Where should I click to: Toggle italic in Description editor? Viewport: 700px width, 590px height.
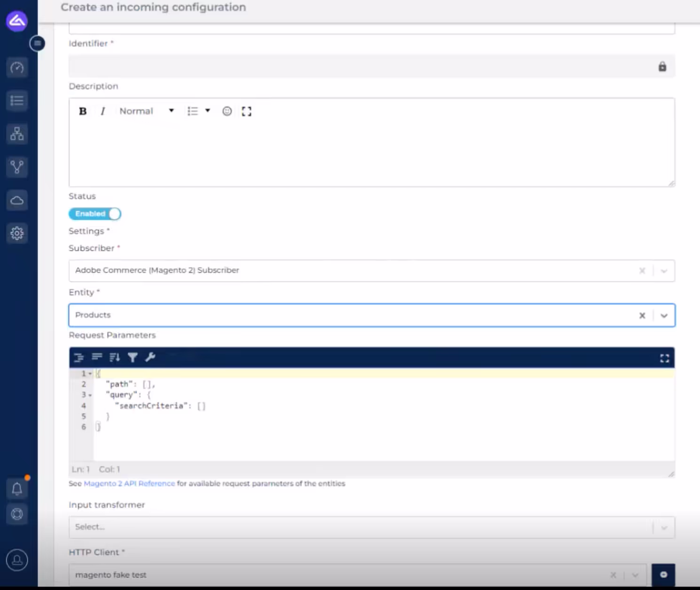click(102, 111)
